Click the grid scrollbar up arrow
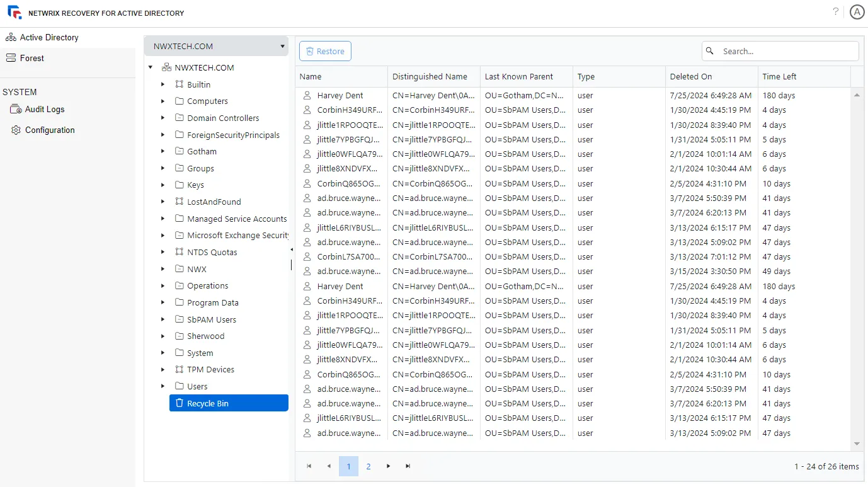Viewport: 868px width, 487px height. [x=857, y=95]
